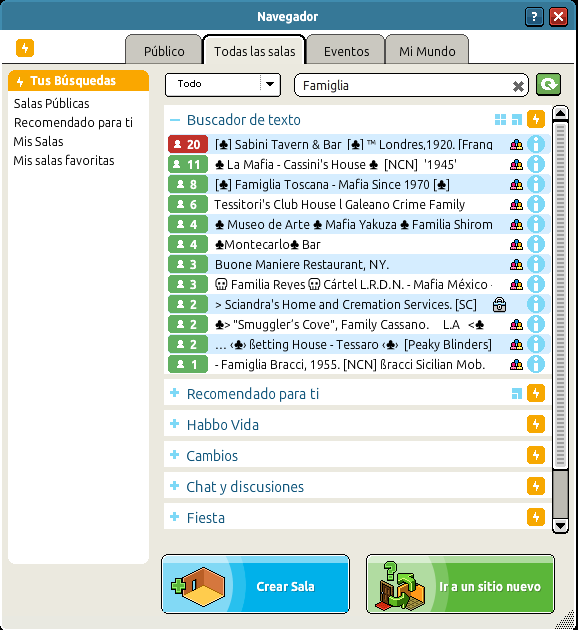Click lightning icon for Cambios category
Image resolution: width=578 pixels, height=630 pixels.
pos(536,455)
